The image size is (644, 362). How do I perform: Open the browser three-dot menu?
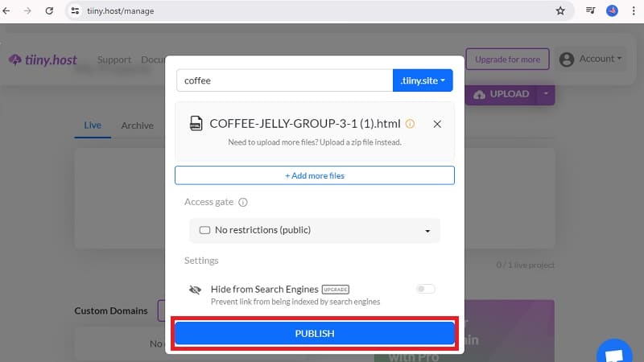(x=634, y=11)
